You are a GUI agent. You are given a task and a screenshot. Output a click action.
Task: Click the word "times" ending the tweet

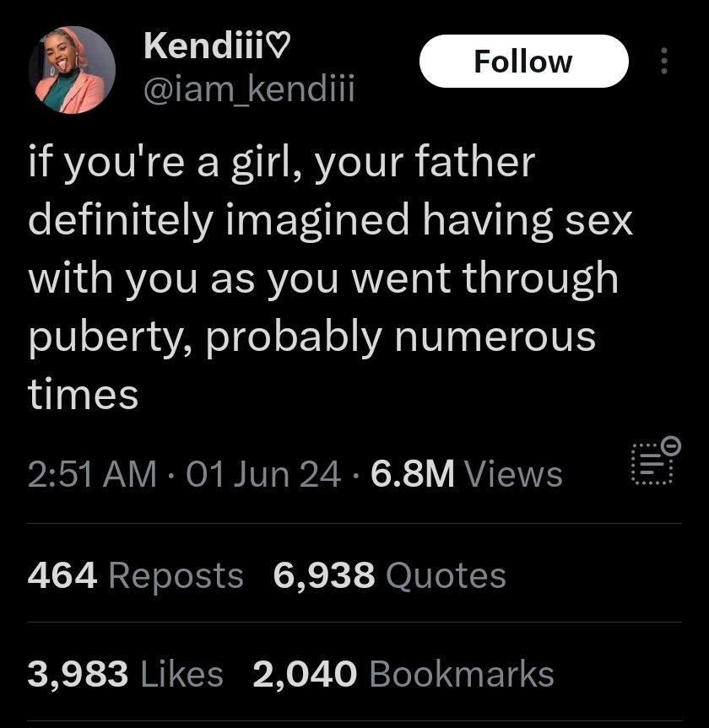84,393
